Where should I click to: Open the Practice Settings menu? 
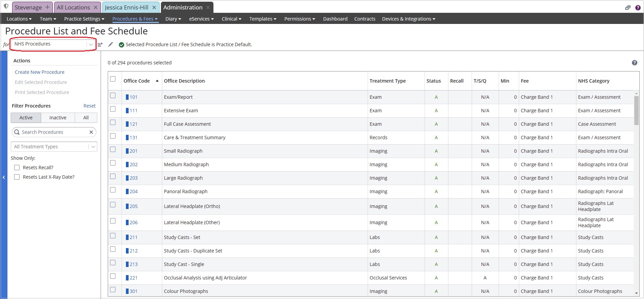(84, 19)
